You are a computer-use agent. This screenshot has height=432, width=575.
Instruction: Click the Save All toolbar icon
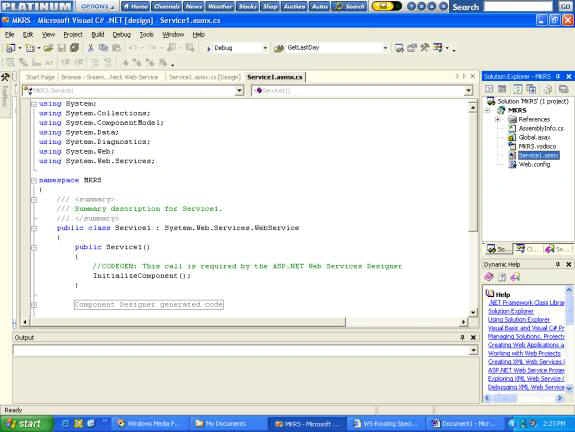pos(75,48)
